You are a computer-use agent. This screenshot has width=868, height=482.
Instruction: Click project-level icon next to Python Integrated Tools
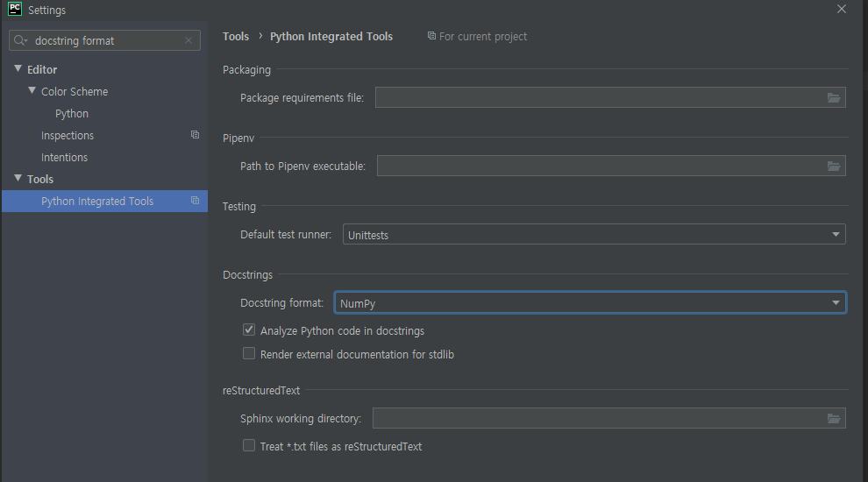pyautogui.click(x=195, y=201)
